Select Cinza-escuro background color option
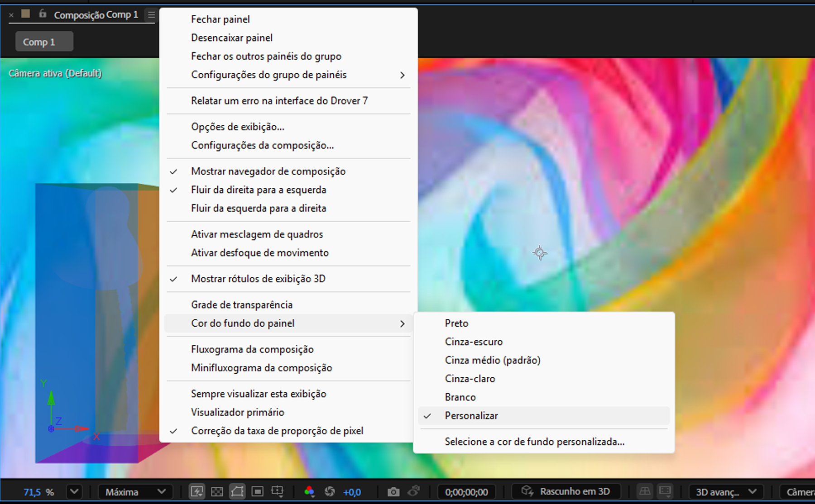The image size is (815, 504). coord(474,342)
